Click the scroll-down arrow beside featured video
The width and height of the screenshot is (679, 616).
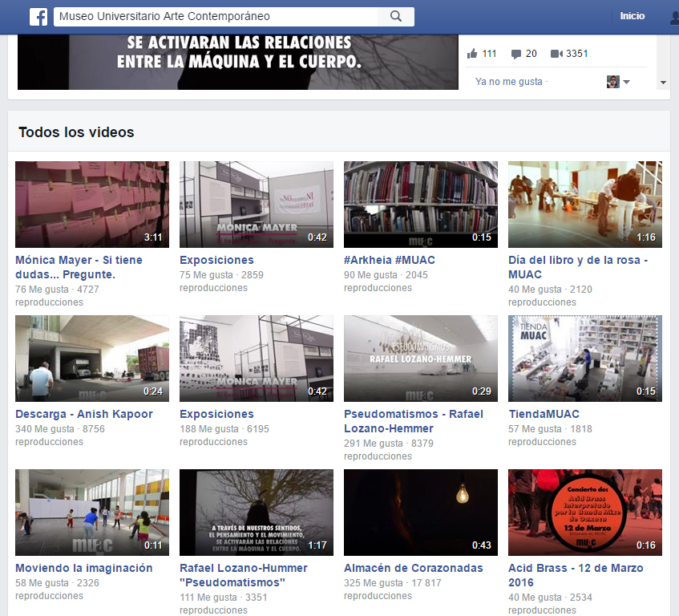663,83
